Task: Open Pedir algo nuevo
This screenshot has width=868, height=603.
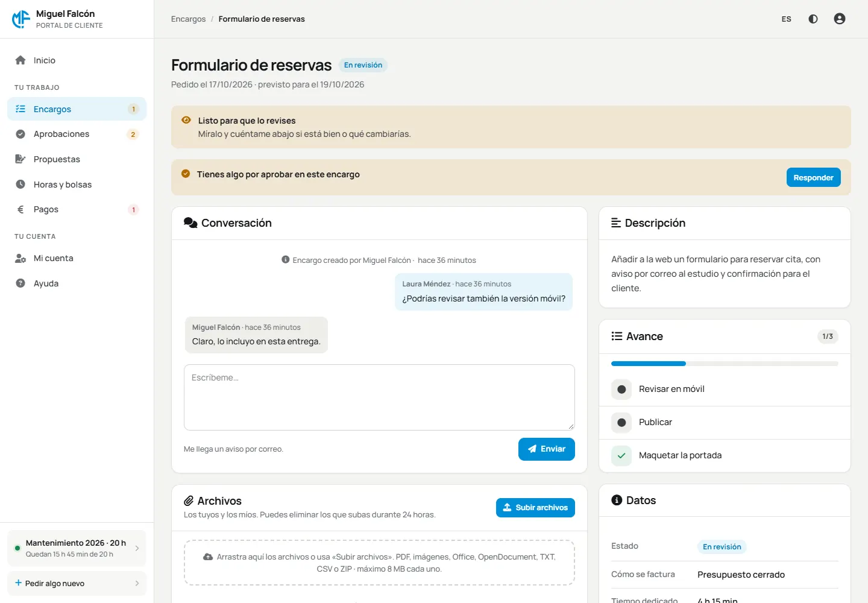Action: [x=77, y=583]
